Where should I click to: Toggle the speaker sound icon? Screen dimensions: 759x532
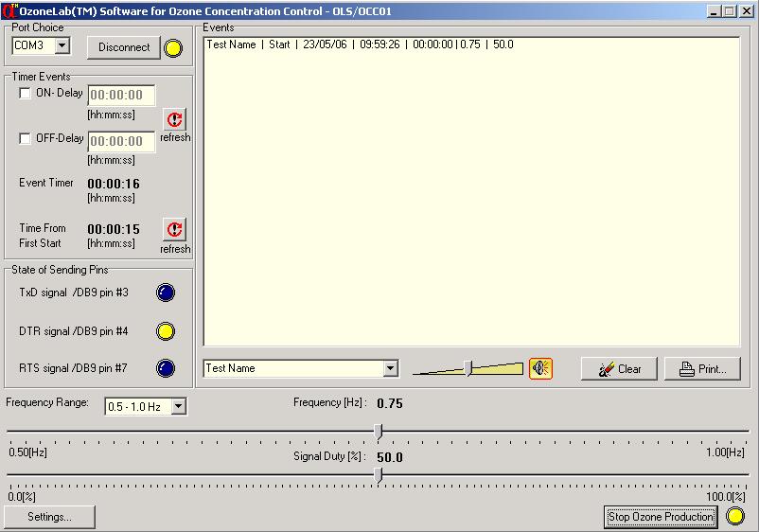[540, 369]
